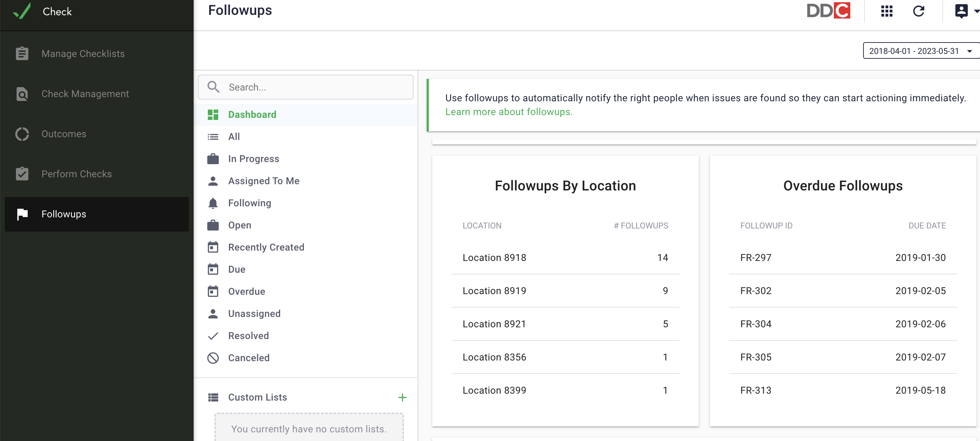Open Manage Checklists in sidebar
The width and height of the screenshot is (980, 441).
[96, 53]
